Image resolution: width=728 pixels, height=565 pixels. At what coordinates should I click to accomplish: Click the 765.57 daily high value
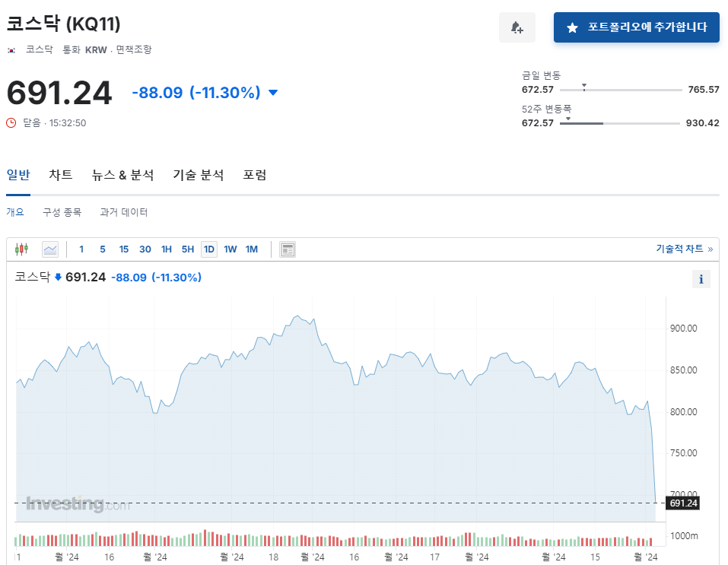704,89
